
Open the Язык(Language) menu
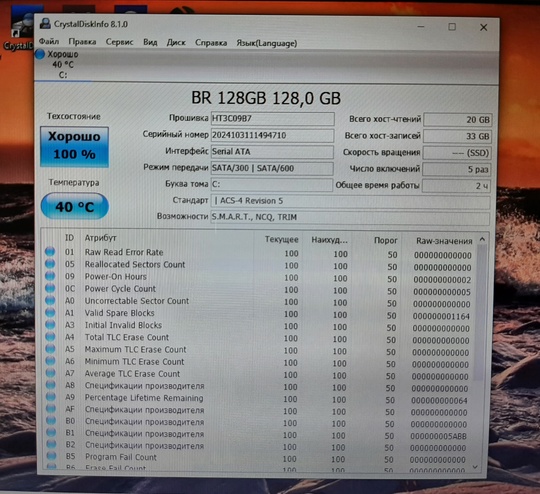click(267, 43)
